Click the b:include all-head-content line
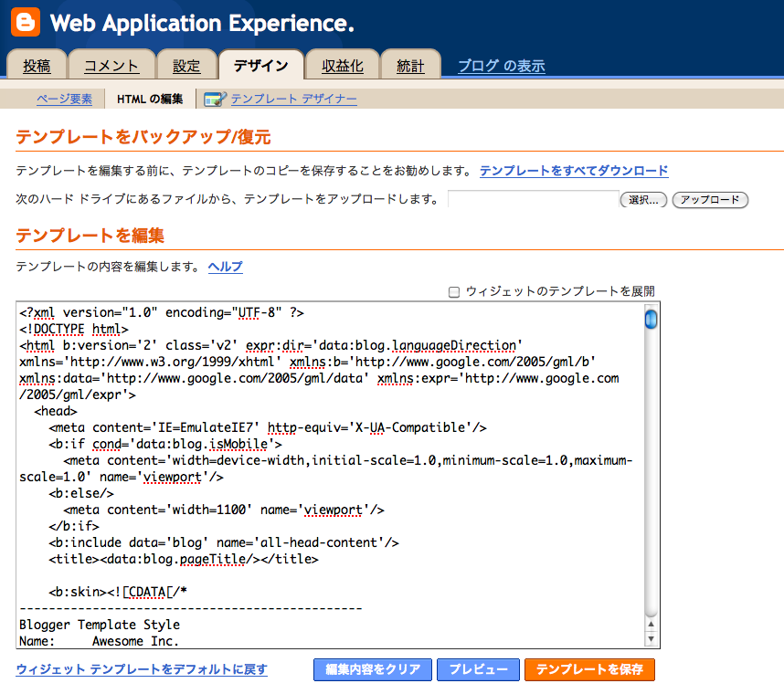Screen dimensions: 784x694 pos(224,542)
